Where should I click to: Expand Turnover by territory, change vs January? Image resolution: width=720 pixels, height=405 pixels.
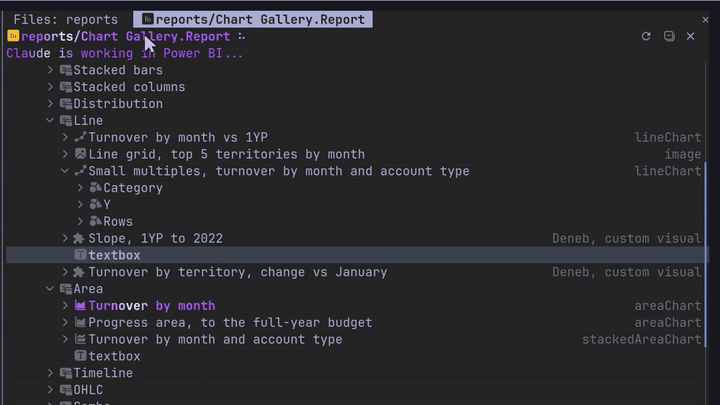[x=65, y=272]
